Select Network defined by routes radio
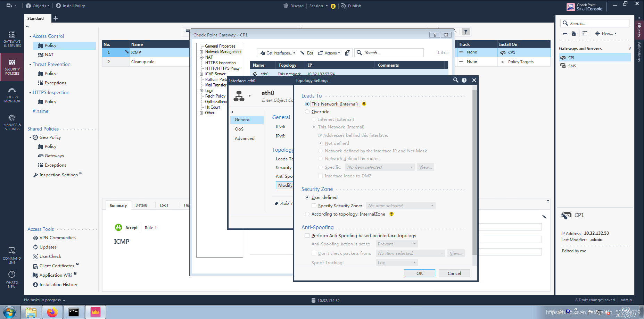The width and height of the screenshot is (644, 319). tap(320, 159)
